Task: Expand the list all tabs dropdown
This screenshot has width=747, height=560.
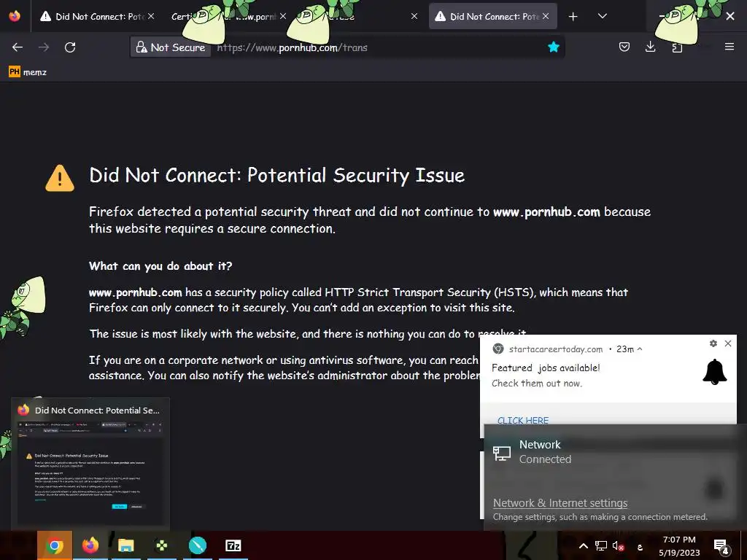Action: (x=602, y=16)
